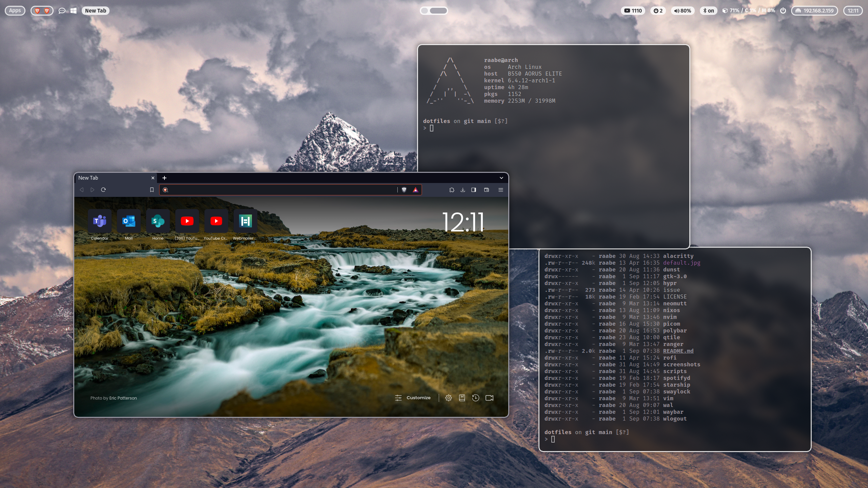Open the Apps launcher in top bar
The height and width of the screenshot is (488, 868).
(15, 11)
